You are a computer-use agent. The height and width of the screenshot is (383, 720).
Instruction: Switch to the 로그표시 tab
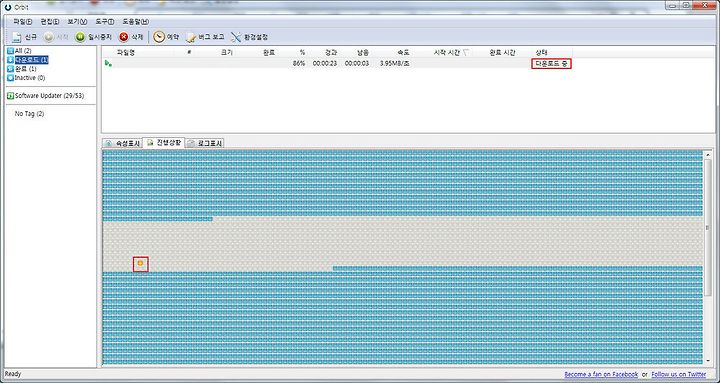pyautogui.click(x=205, y=143)
